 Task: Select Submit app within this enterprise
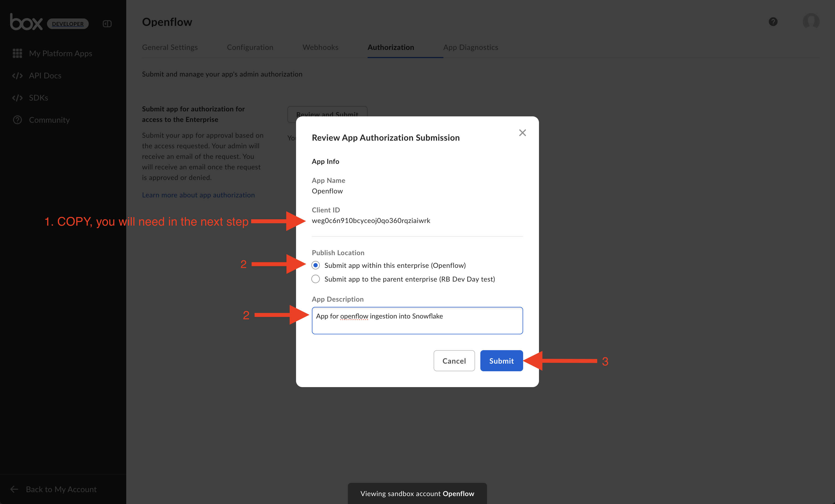click(316, 265)
